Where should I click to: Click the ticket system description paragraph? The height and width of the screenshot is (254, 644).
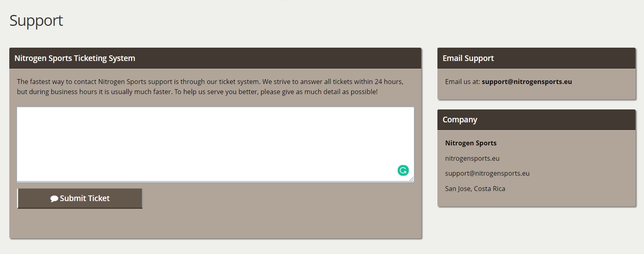(x=210, y=86)
